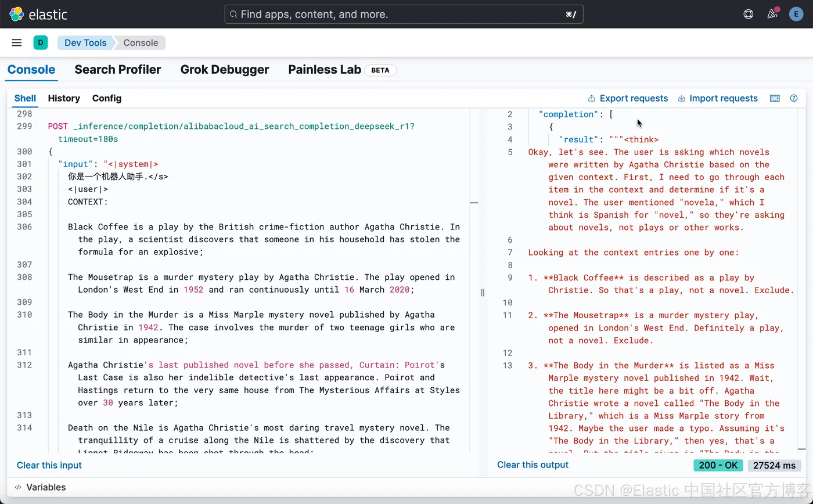This screenshot has height=504, width=813.
Task: Click the Console breadcrumb
Action: 141,42
